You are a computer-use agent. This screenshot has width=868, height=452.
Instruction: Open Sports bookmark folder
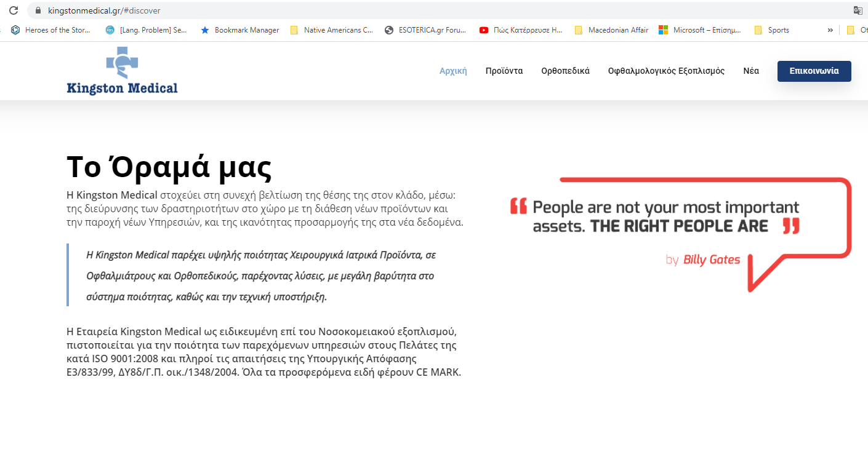point(772,30)
